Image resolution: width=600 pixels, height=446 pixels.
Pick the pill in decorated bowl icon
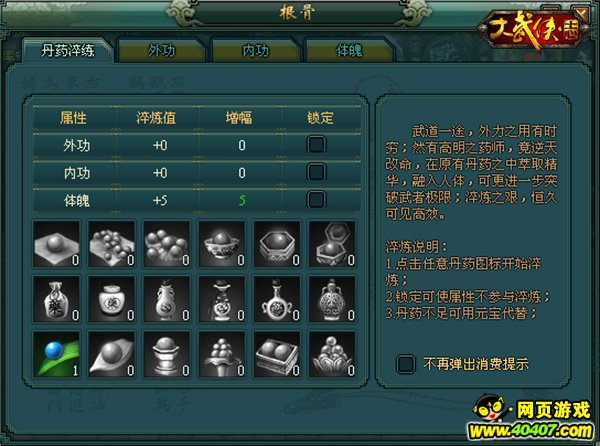(x=222, y=244)
